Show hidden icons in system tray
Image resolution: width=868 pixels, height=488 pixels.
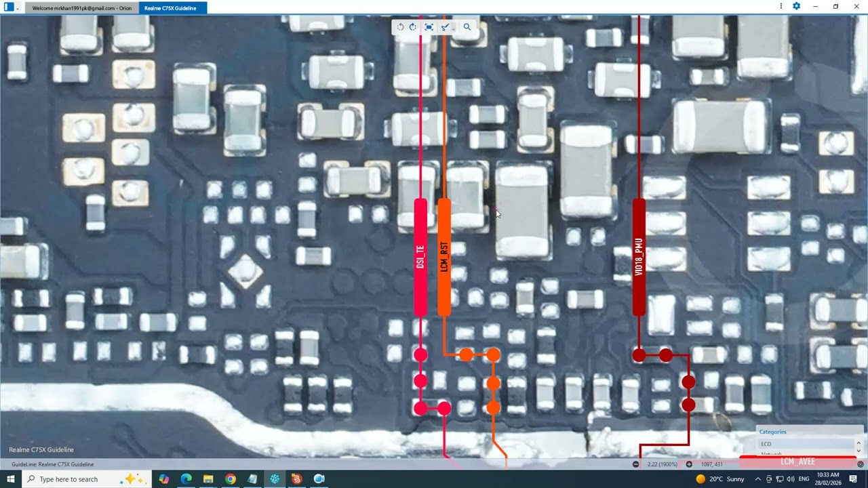click(x=758, y=479)
